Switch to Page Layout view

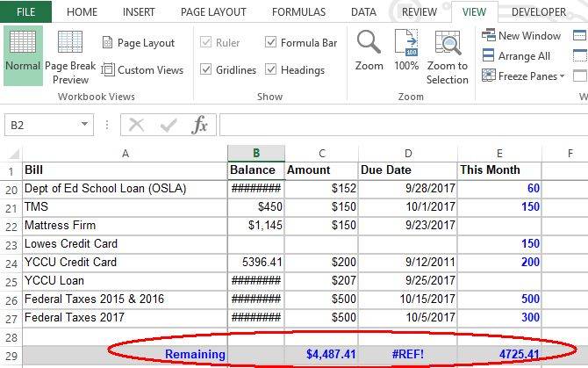click(x=139, y=43)
